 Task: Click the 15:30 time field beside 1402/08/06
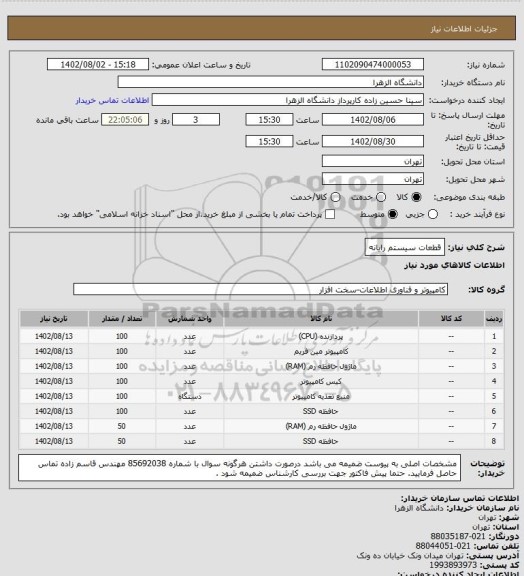(x=269, y=120)
